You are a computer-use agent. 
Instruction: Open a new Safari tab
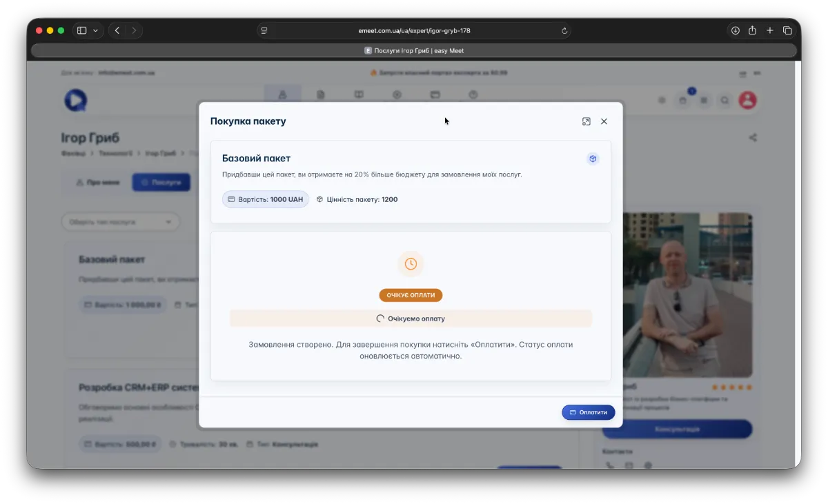click(770, 30)
